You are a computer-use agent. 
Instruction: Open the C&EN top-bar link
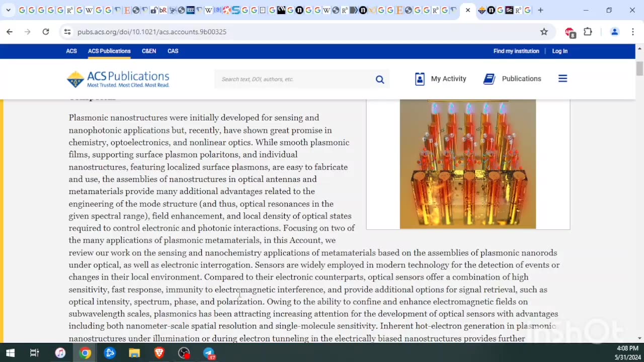149,51
